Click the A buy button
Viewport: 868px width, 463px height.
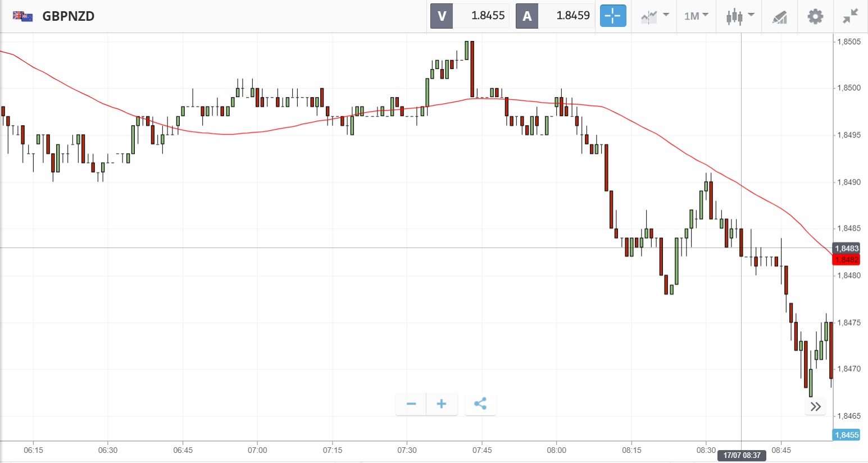coord(527,16)
